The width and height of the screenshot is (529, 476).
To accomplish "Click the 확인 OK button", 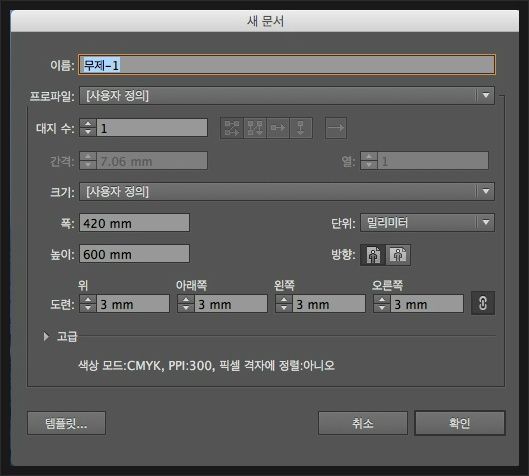I will [460, 423].
